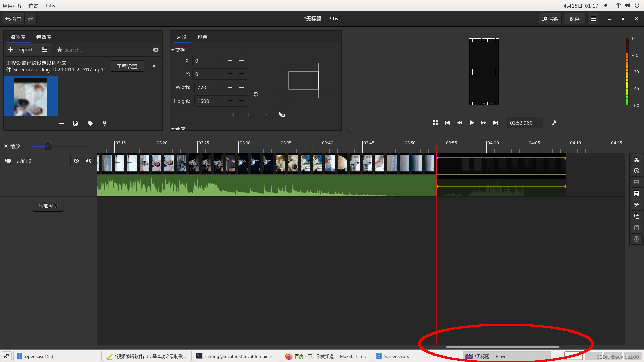The width and height of the screenshot is (644, 362).
Task: Toggle visibility eye of layer 0
Action: 76,161
